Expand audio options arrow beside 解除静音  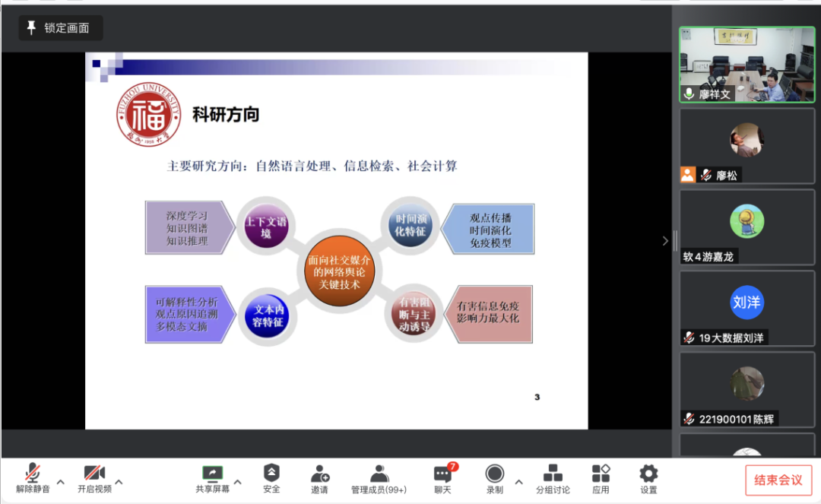click(61, 482)
